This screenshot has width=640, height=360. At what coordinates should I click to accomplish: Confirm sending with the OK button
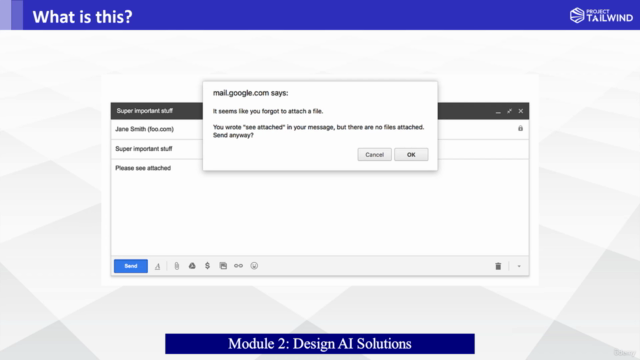click(411, 155)
